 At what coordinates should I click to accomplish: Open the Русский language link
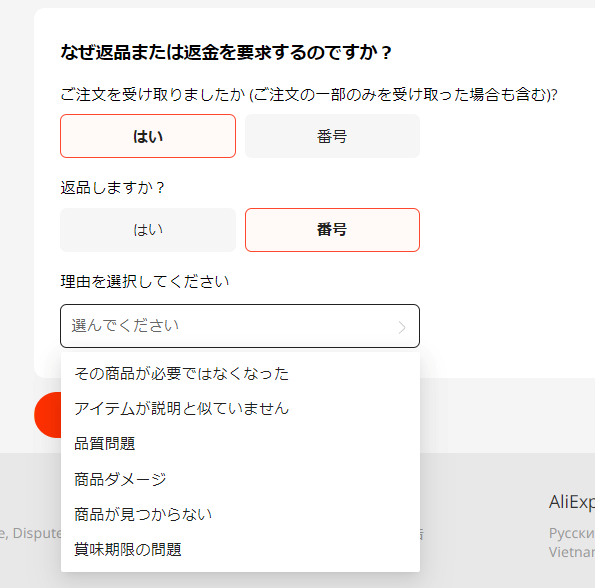(571, 533)
